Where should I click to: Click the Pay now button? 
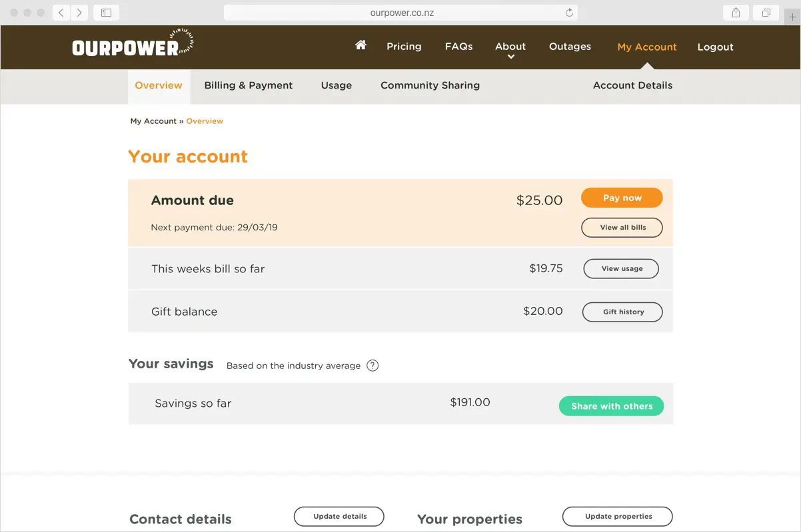point(622,198)
